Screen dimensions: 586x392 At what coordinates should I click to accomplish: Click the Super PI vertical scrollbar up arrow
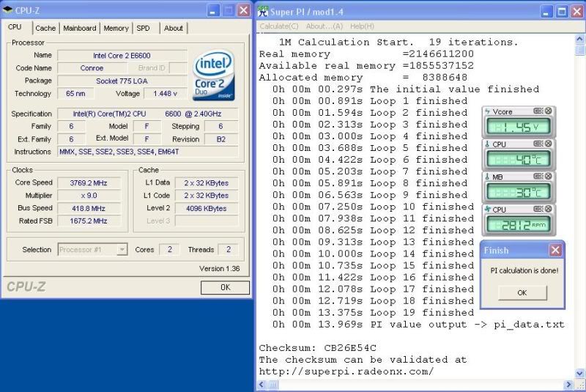point(580,39)
